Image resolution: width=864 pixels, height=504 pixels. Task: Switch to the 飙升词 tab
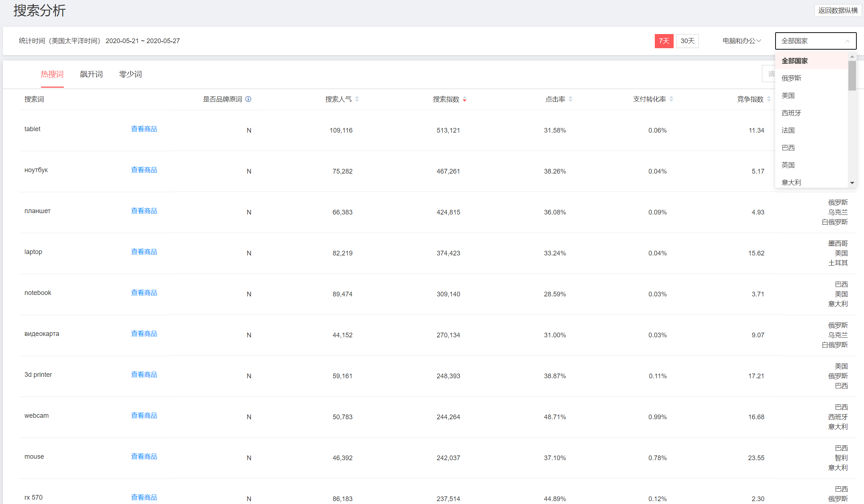(91, 74)
